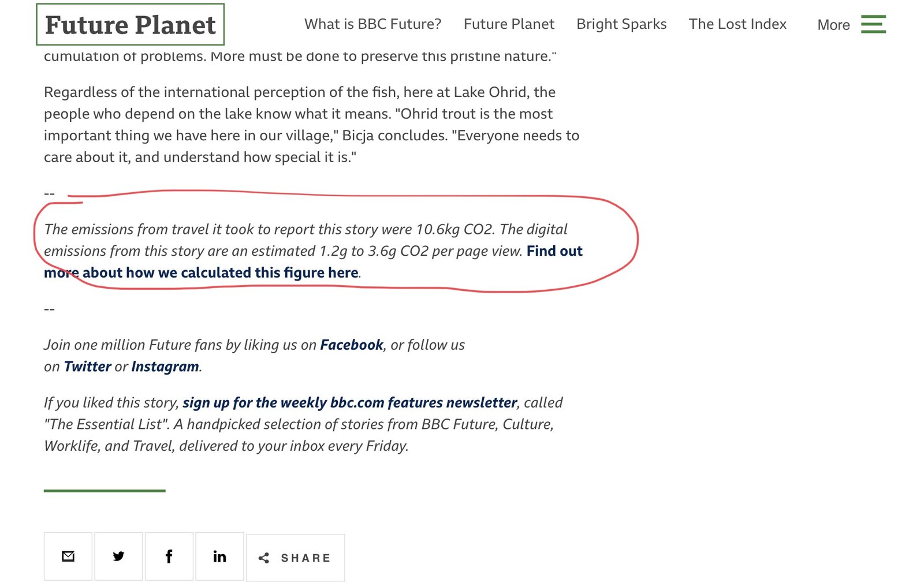924x583 pixels.
Task: Expand the More menu label
Action: pos(833,25)
